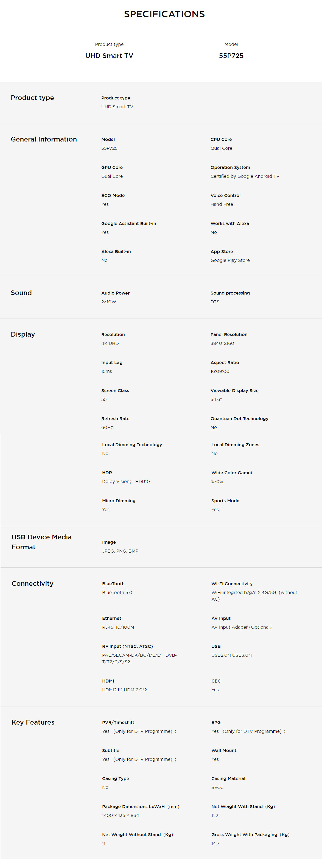This screenshot has height=868, width=322.
Task: Select the HDMI2.1*1 HDMI2.0*2 value
Action: click(x=125, y=690)
